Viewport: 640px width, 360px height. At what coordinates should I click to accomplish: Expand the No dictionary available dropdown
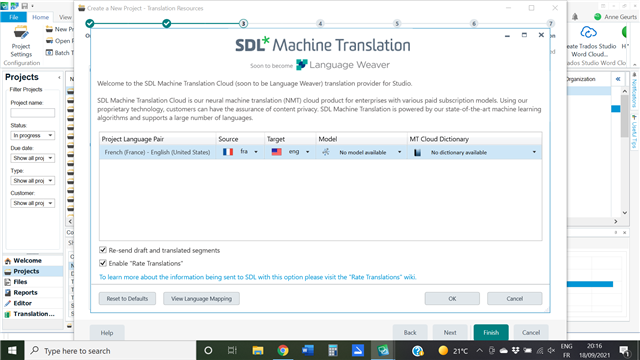[534, 152]
